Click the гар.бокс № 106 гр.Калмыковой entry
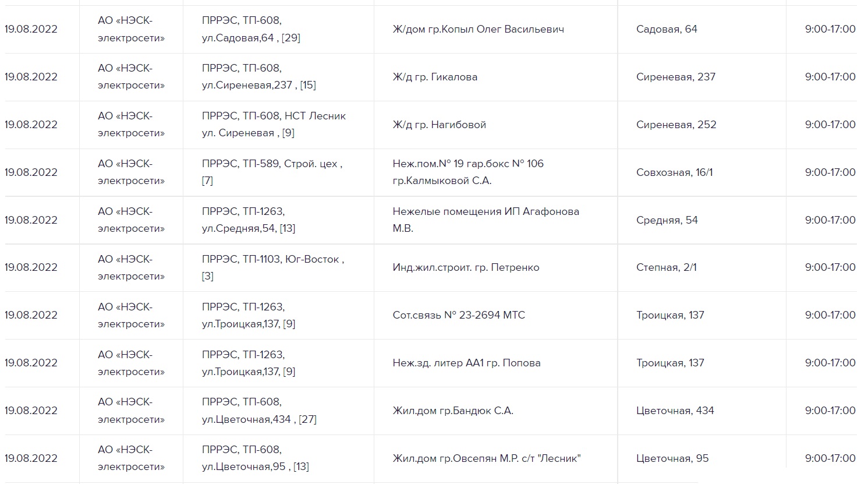 468,172
